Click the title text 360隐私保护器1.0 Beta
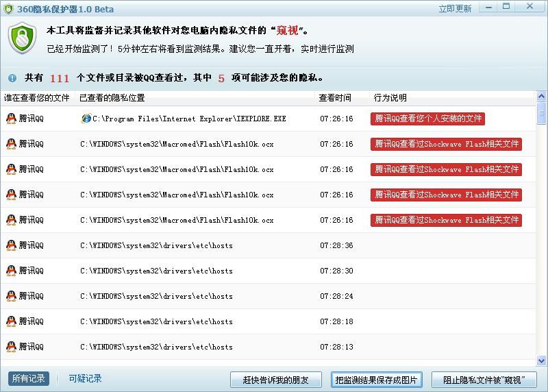Image resolution: width=548 pixels, height=392 pixels. [65, 9]
